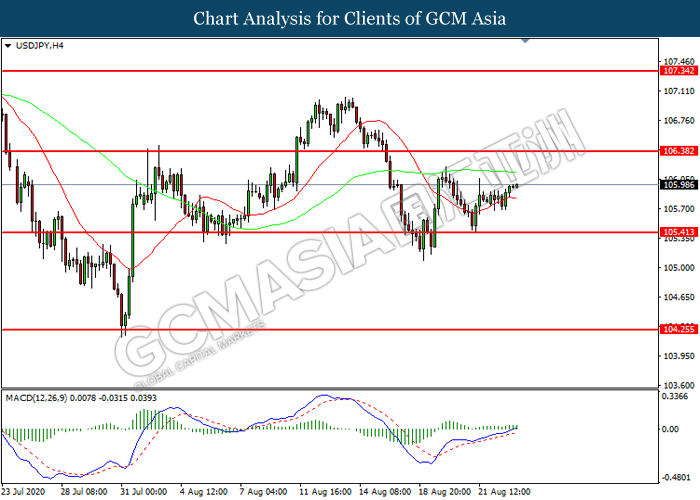Click the USDJPY,H4 symbol label
The height and width of the screenshot is (500, 700).
tap(40, 46)
